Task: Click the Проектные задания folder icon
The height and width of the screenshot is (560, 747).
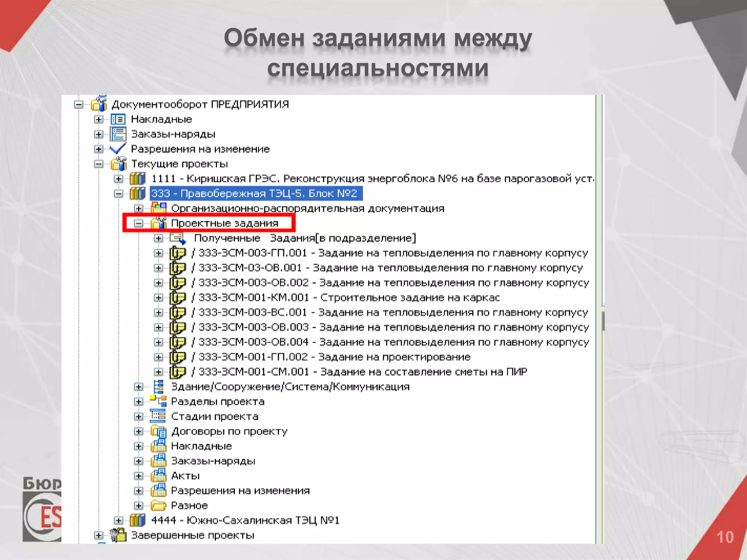Action: click(159, 223)
